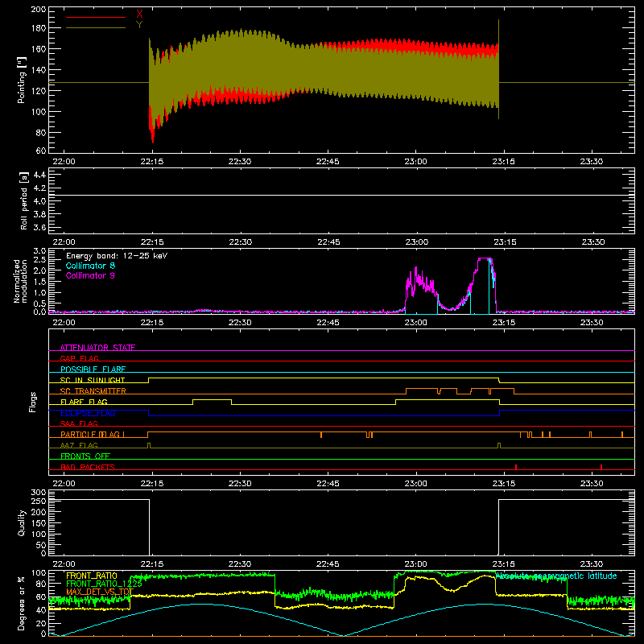The width and height of the screenshot is (644, 644).
Task: Click the A4Z_FLAG pulse at 22:15
Action: 149,445
